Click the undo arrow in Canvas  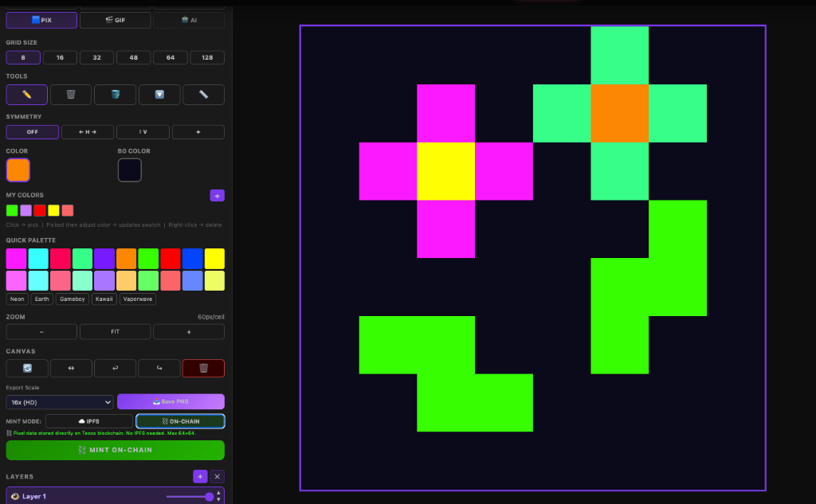(115, 368)
